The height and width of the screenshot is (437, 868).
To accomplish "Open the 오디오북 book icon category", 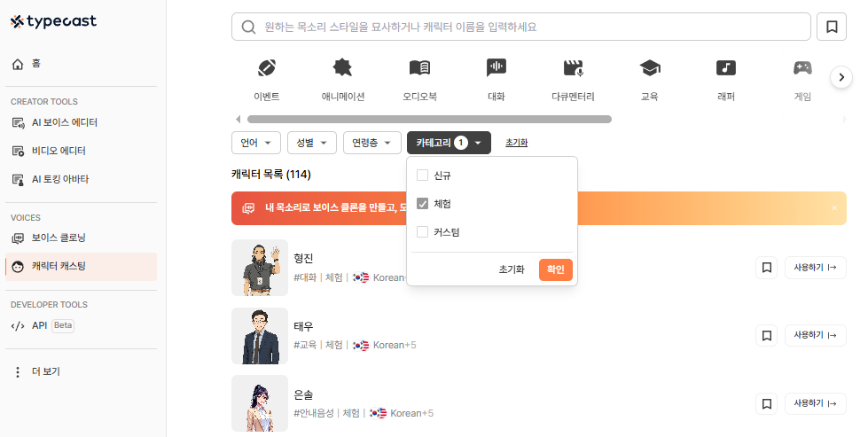I will [x=419, y=68].
